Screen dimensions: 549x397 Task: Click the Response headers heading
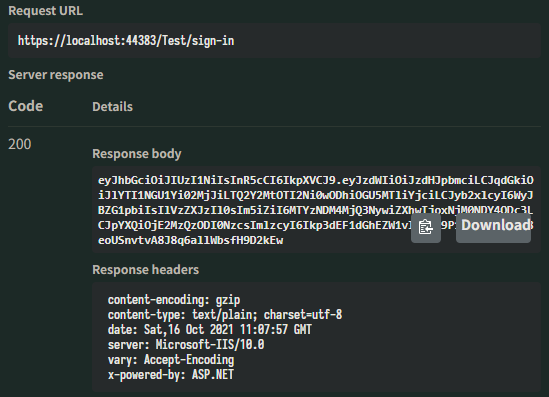pos(146,270)
